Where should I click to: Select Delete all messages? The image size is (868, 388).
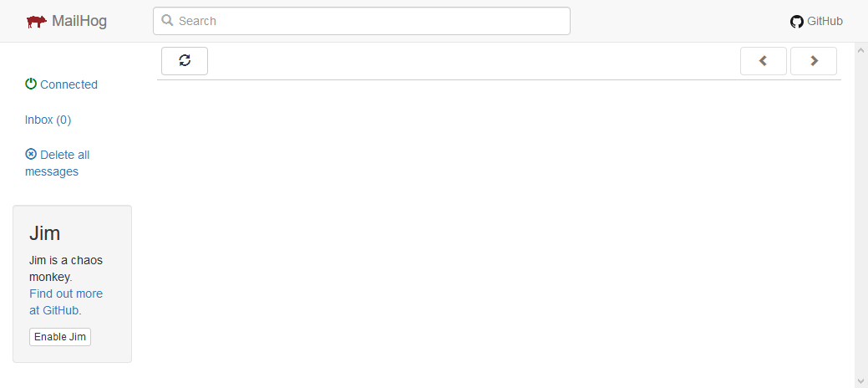57,163
